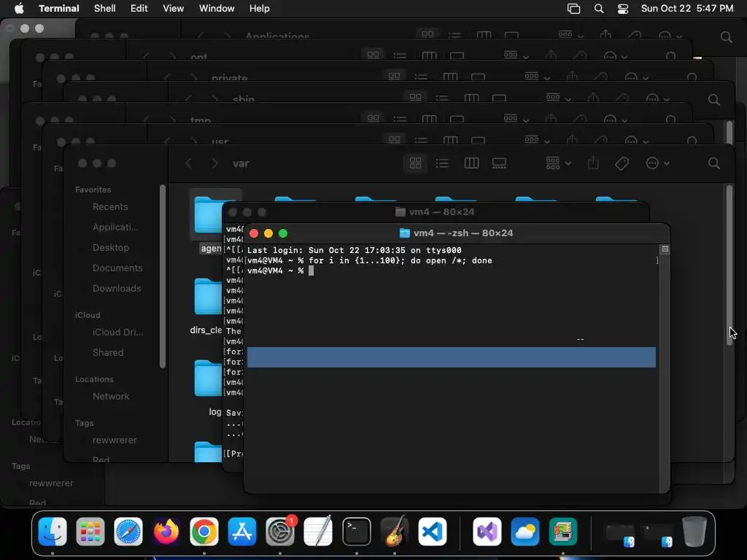747x560 pixels.
Task: Open purple Visual Studio from the Dock
Action: (487, 532)
